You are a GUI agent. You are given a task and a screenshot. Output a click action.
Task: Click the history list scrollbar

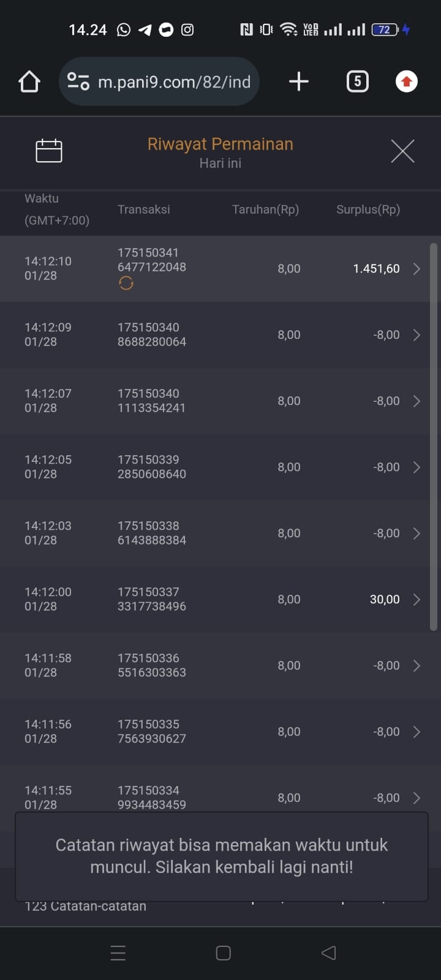click(434, 436)
